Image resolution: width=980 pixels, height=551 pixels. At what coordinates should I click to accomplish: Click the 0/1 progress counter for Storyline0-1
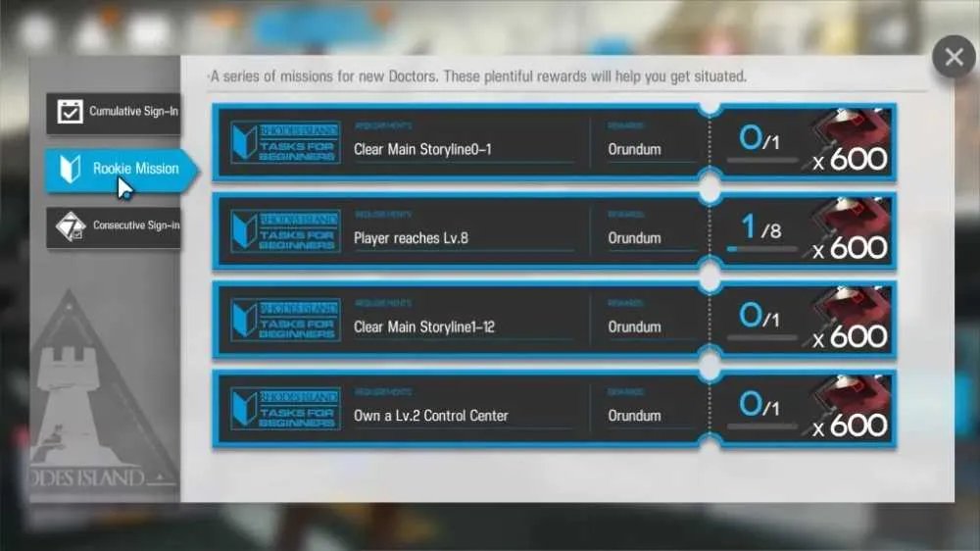point(759,138)
